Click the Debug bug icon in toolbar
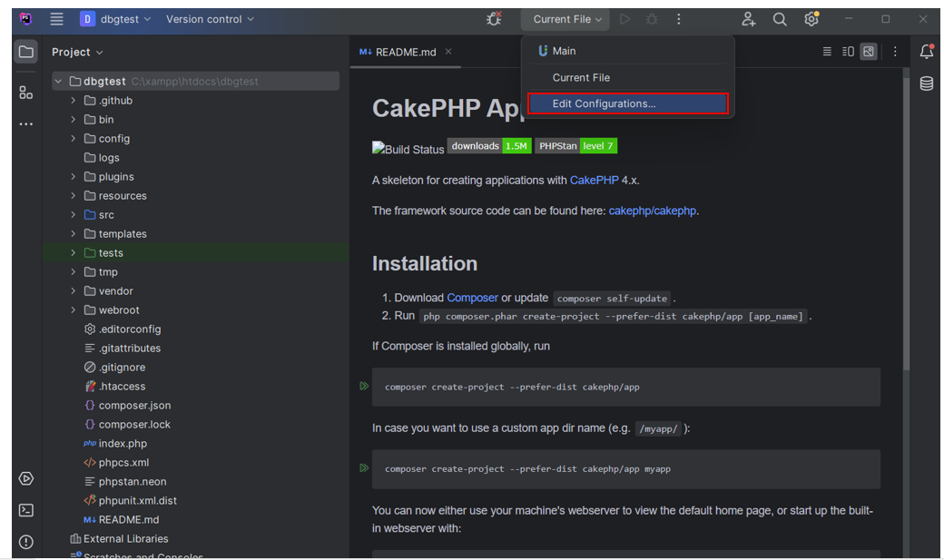 click(652, 19)
